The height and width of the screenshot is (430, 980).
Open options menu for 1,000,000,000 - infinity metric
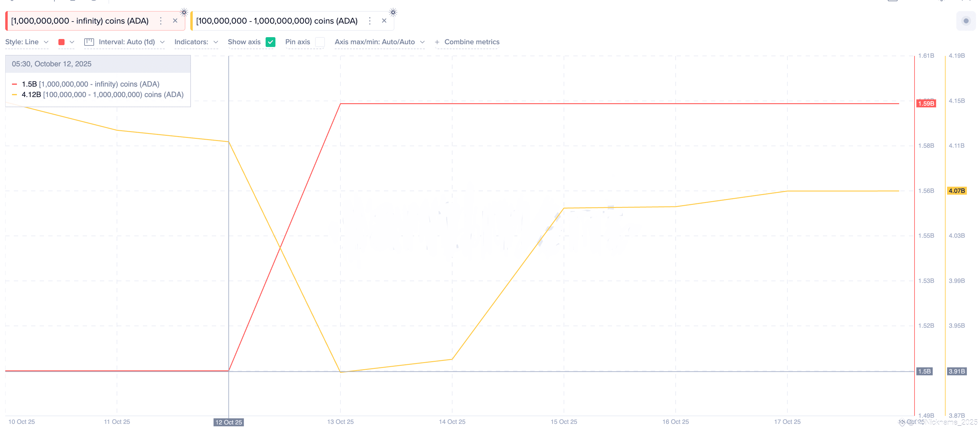(160, 21)
